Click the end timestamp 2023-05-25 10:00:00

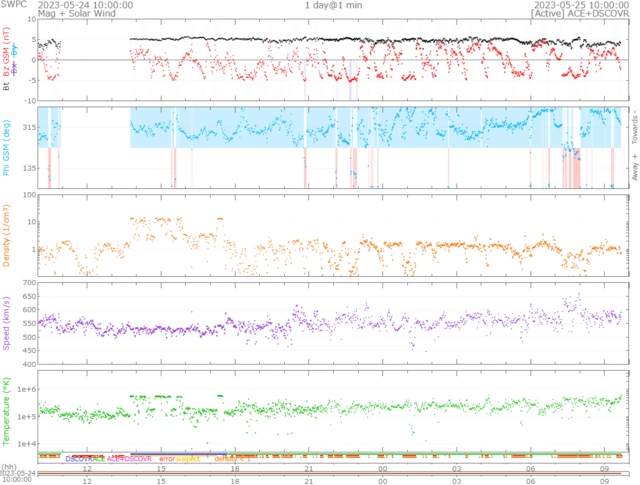[x=576, y=5]
